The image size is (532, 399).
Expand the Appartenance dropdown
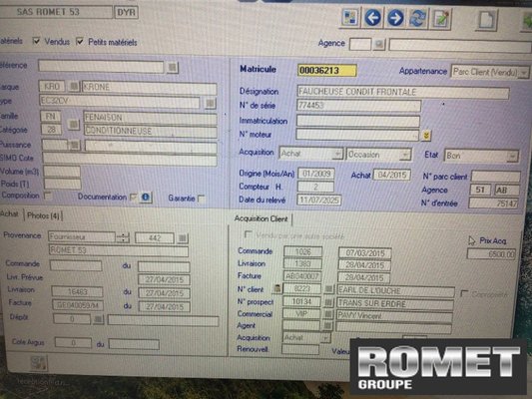tap(525, 73)
